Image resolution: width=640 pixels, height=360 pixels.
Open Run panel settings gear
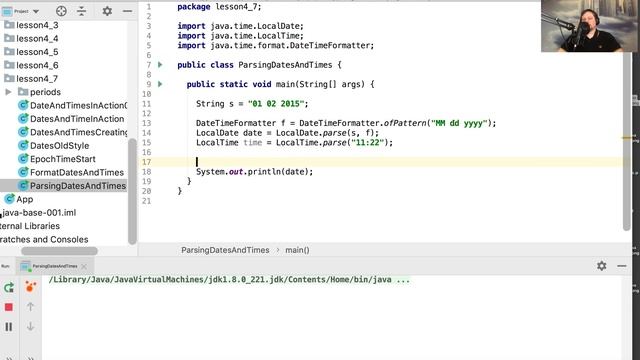602,266
